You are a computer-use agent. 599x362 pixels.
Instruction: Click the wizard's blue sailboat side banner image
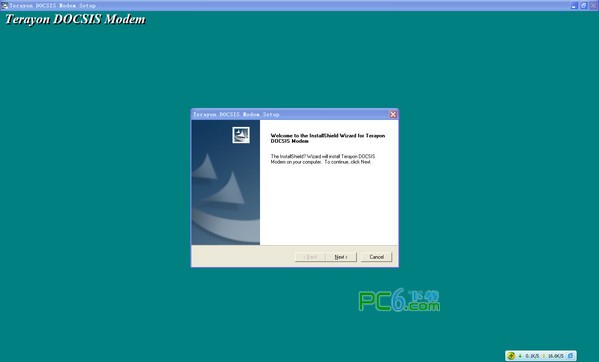(x=226, y=183)
